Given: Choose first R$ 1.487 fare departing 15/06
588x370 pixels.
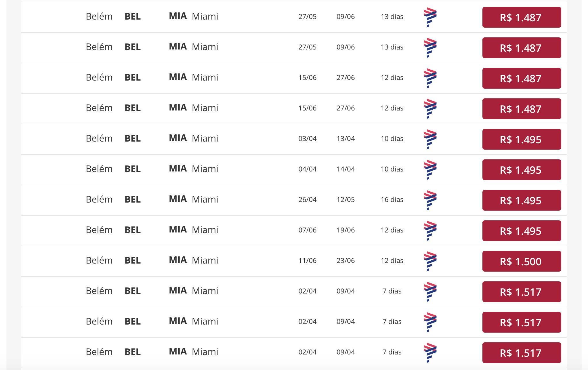Looking at the screenshot, I should tap(522, 78).
